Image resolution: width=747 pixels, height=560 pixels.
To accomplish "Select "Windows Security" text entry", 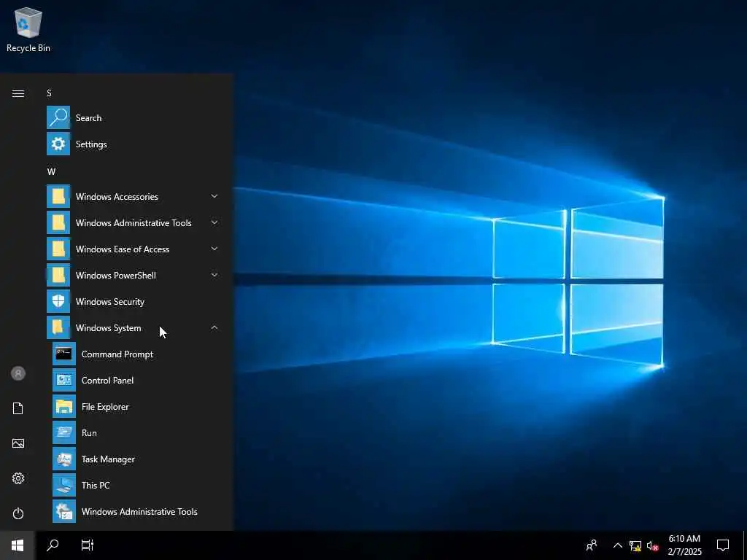I will [x=110, y=301].
